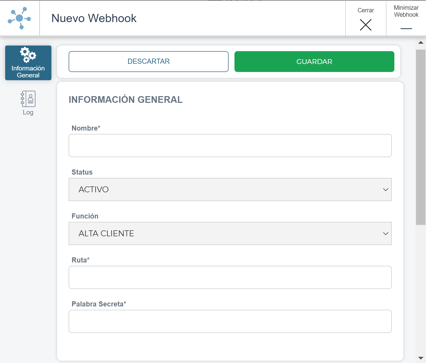Focus the Ruta input field
The image size is (426, 363).
pos(230,277)
